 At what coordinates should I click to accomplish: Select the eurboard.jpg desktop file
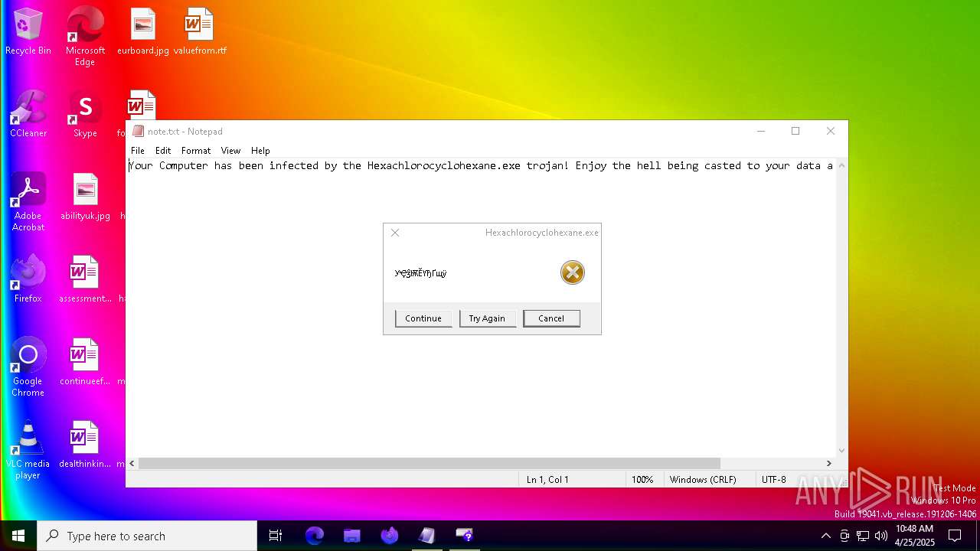143,32
